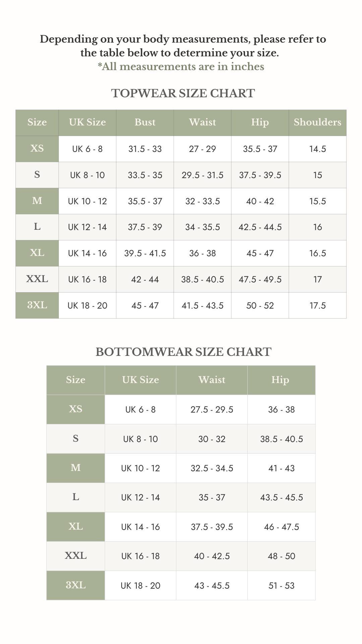Click the Shoulders column header
362x644 pixels.
point(317,122)
